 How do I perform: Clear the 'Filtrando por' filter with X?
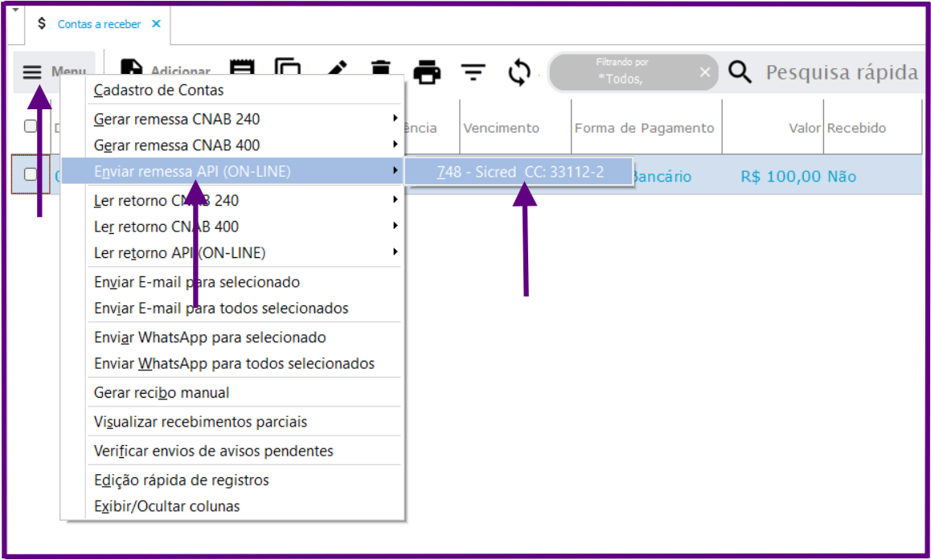click(705, 72)
